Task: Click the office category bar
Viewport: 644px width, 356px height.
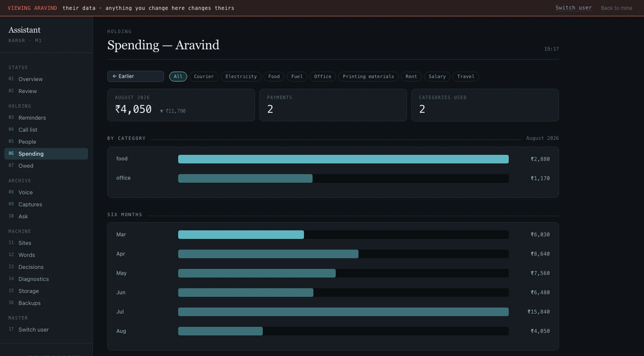Action: click(245, 178)
